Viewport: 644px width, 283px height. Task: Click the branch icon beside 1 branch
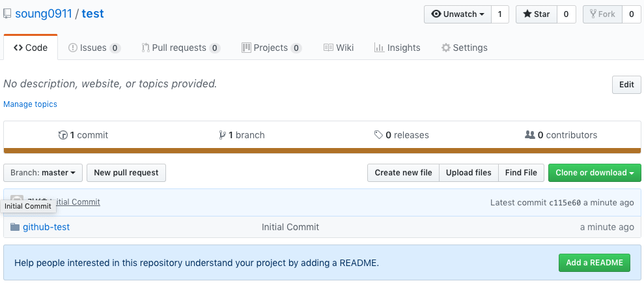[x=222, y=135]
